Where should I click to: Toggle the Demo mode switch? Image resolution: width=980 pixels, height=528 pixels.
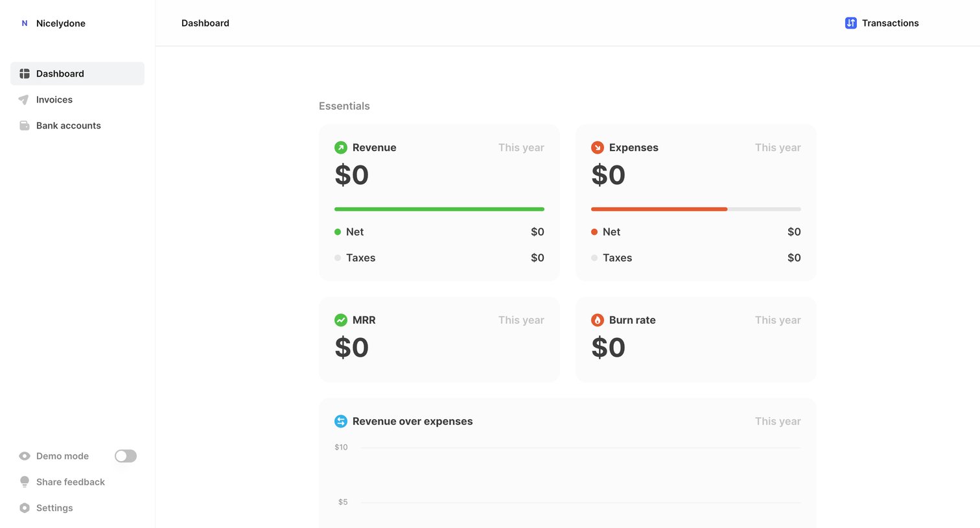coord(126,457)
